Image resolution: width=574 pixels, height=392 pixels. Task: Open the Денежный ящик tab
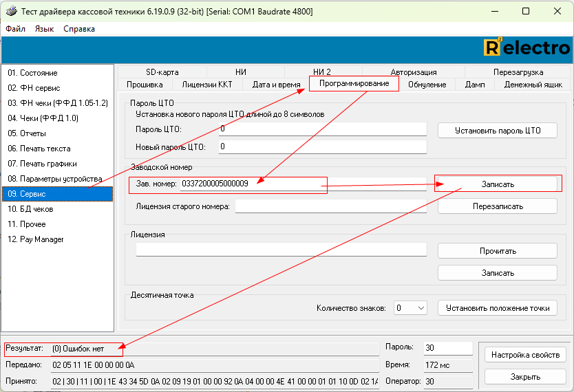click(x=533, y=85)
